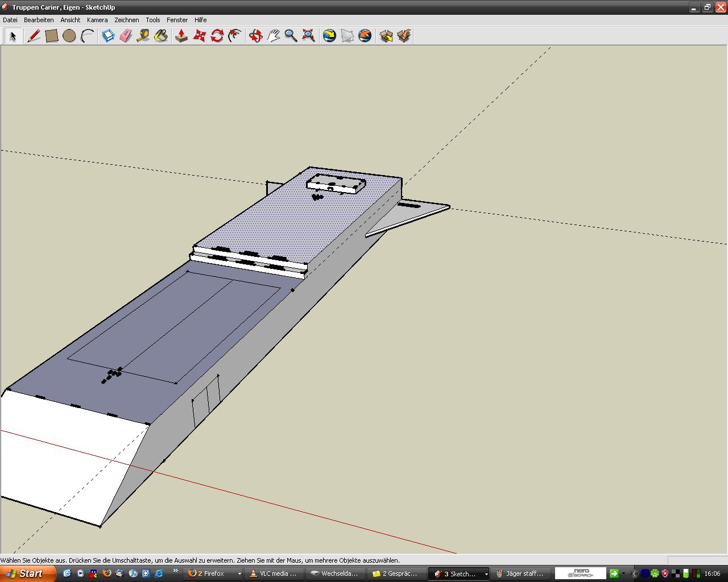This screenshot has width=728, height=582.
Task: Click the Nero Search input field
Action: click(x=580, y=573)
